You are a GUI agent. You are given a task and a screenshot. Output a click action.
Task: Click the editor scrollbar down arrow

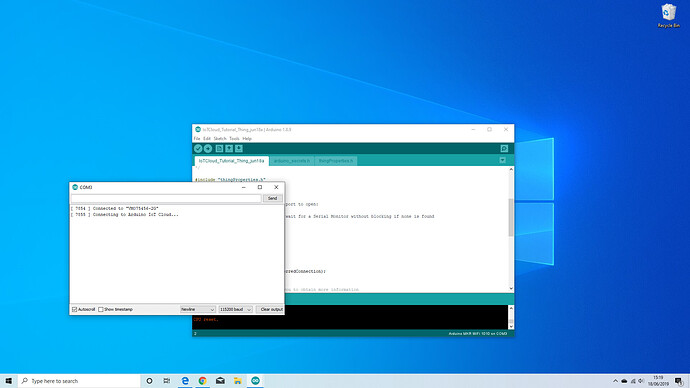click(x=511, y=289)
